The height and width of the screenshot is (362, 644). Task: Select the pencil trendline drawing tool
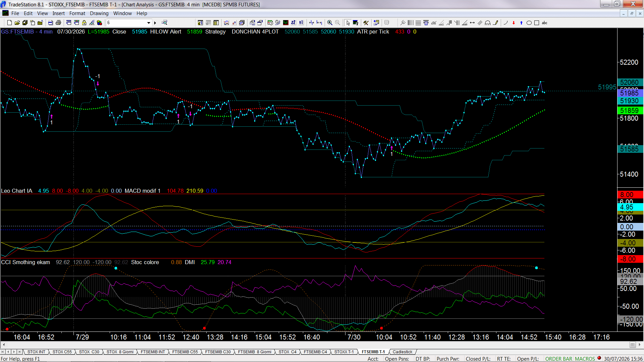(495, 23)
